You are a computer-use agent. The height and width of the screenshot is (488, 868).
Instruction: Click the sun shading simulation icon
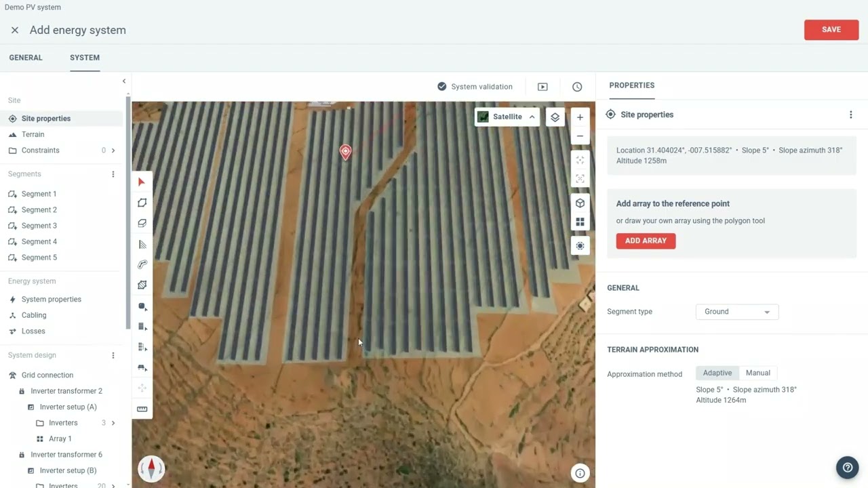point(580,245)
